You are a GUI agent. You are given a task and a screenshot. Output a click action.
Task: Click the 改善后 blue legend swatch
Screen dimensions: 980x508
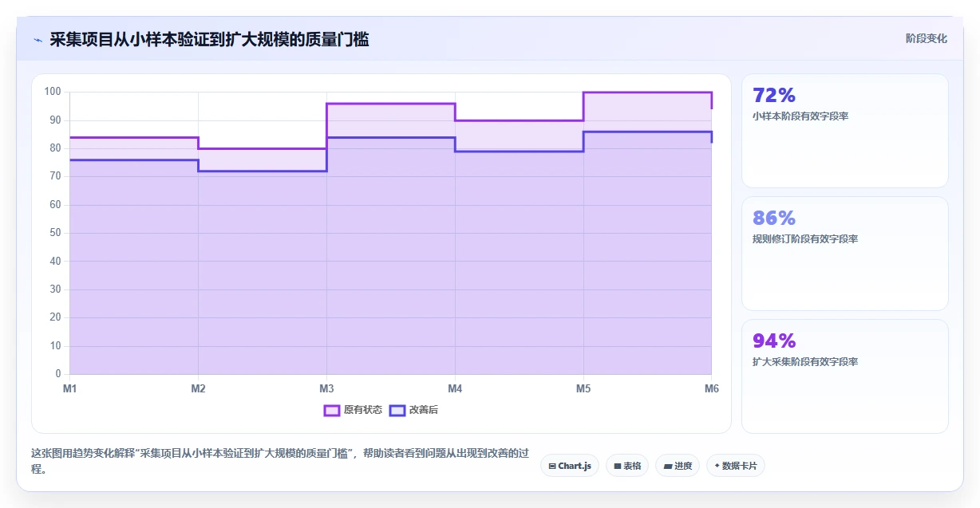pyautogui.click(x=397, y=410)
